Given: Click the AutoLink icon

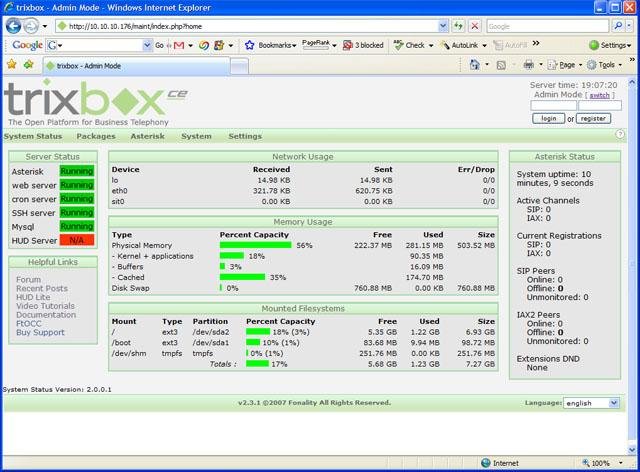Looking at the screenshot, I should 444,45.
